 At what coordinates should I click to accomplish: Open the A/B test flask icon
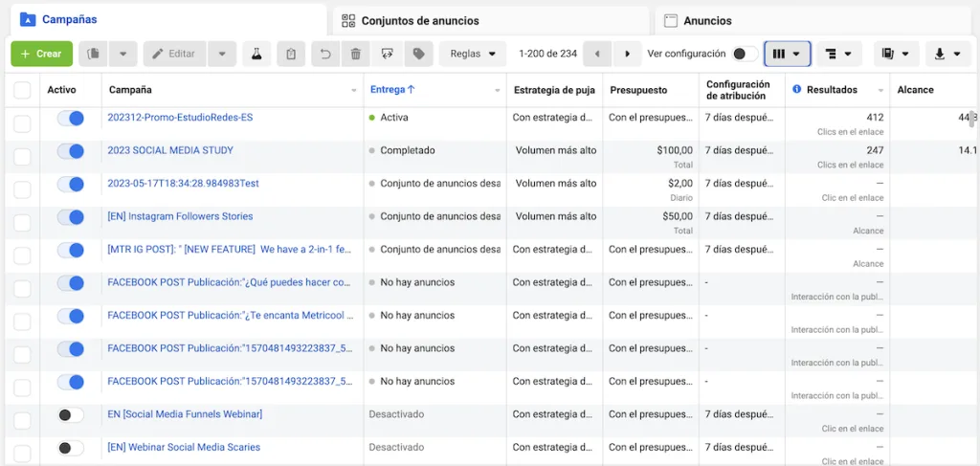pyautogui.click(x=256, y=54)
